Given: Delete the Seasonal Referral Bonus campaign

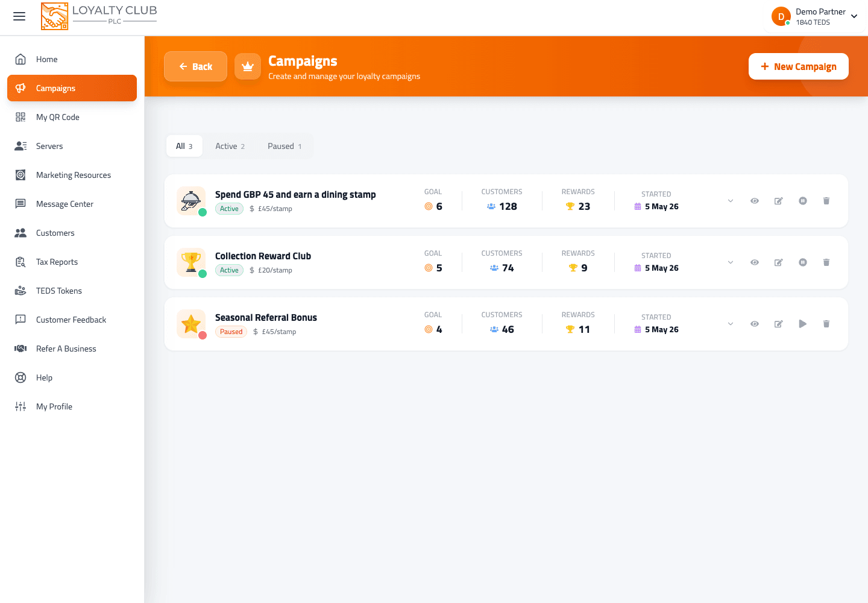Looking at the screenshot, I should (x=826, y=324).
